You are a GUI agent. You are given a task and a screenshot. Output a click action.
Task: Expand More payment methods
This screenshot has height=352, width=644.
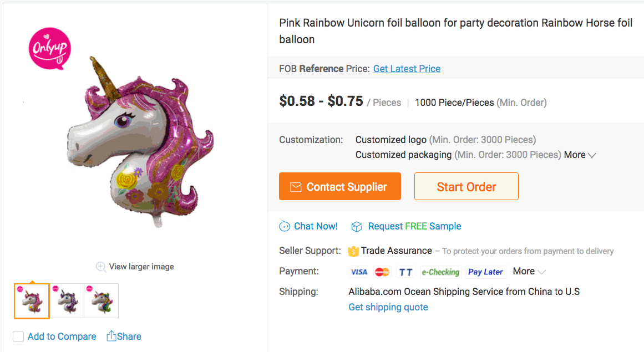click(x=529, y=271)
